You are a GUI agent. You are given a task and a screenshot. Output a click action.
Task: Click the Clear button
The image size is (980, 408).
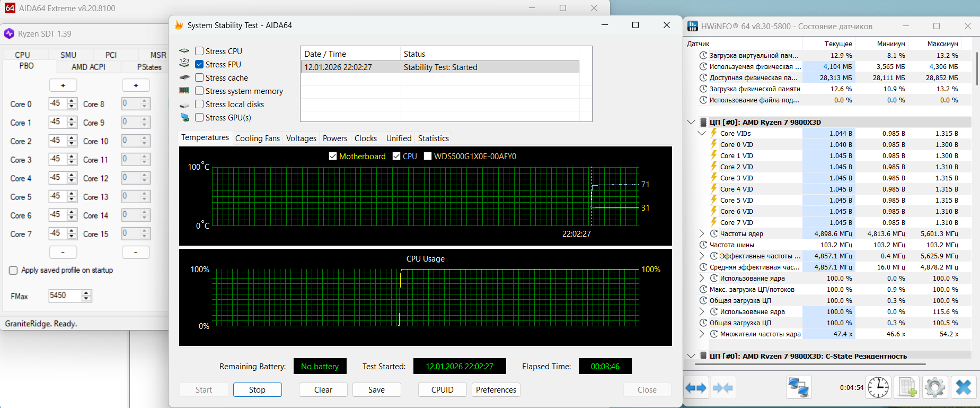coord(323,389)
